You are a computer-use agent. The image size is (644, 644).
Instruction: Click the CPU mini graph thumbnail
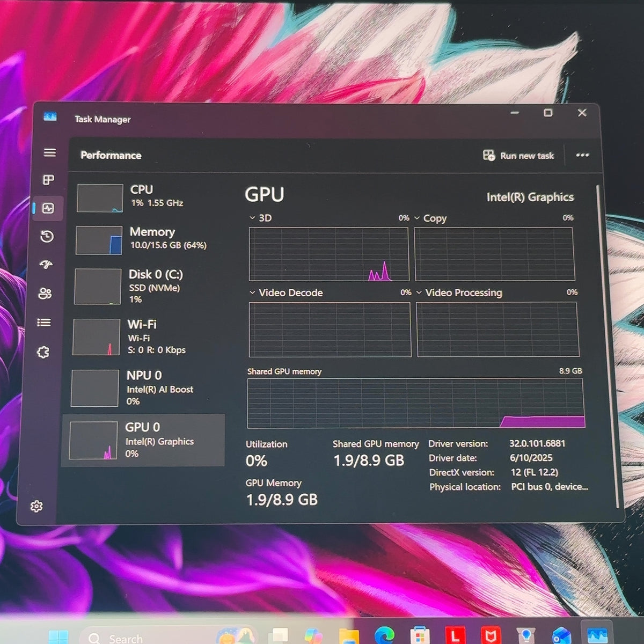click(x=100, y=198)
